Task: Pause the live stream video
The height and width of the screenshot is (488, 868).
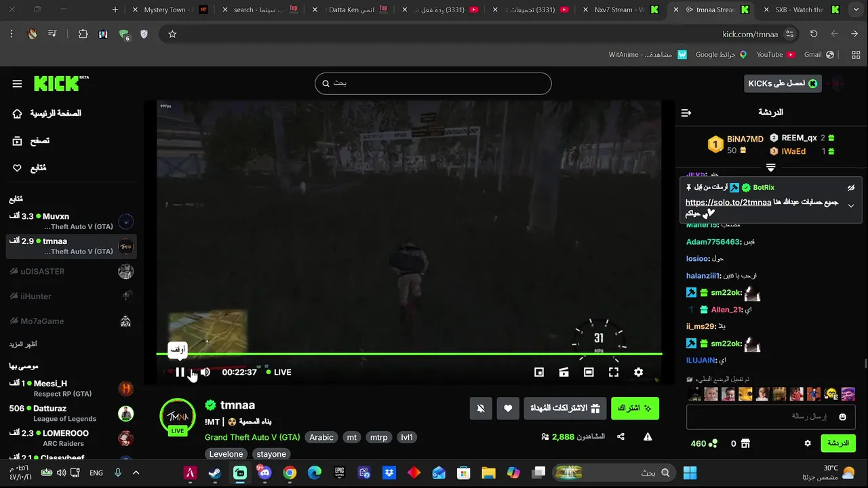Action: pyautogui.click(x=180, y=372)
